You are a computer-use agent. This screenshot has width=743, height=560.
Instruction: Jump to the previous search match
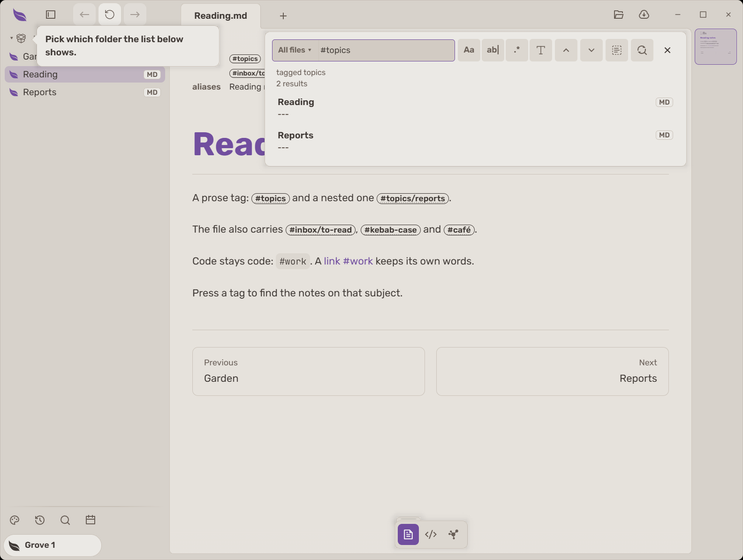(x=566, y=50)
